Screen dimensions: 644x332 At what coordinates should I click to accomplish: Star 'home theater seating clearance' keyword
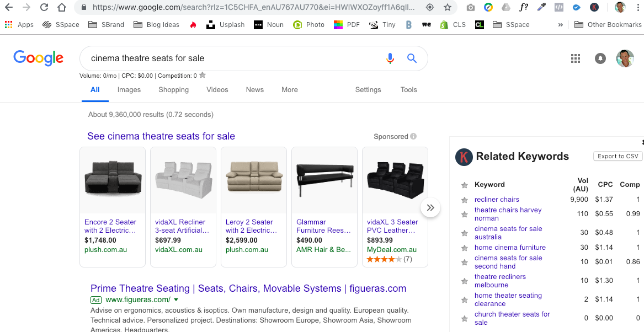click(465, 300)
